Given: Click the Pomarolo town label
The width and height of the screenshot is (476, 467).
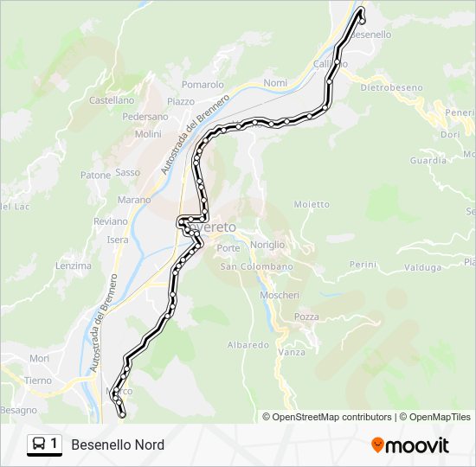Looking at the screenshot, I should pyautogui.click(x=203, y=85).
